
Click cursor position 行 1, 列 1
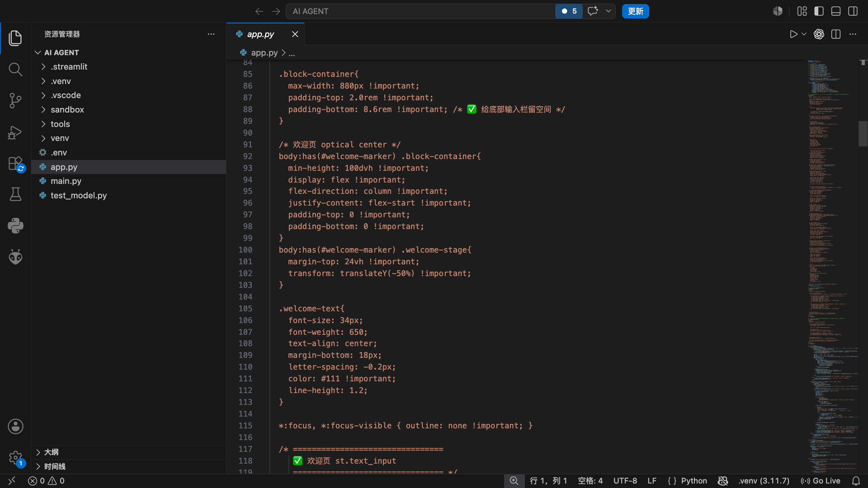[x=548, y=481]
